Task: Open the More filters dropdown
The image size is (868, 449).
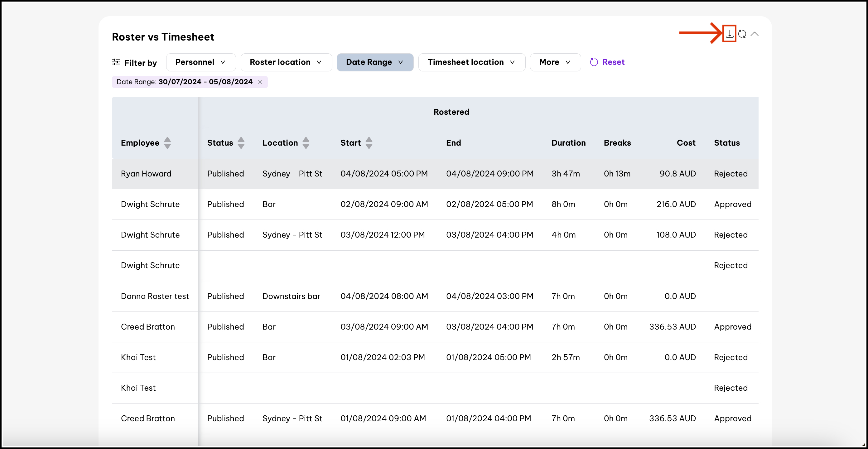Action: point(555,62)
